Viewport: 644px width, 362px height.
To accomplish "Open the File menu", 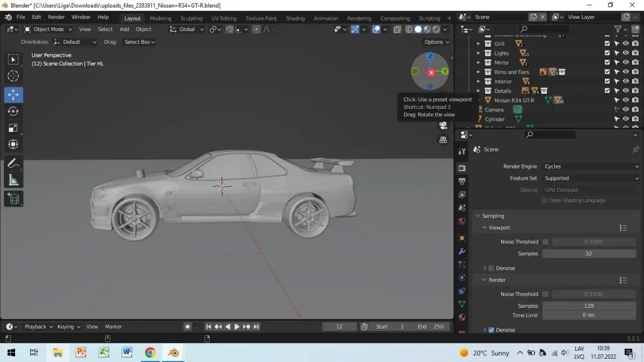I will coord(20,17).
